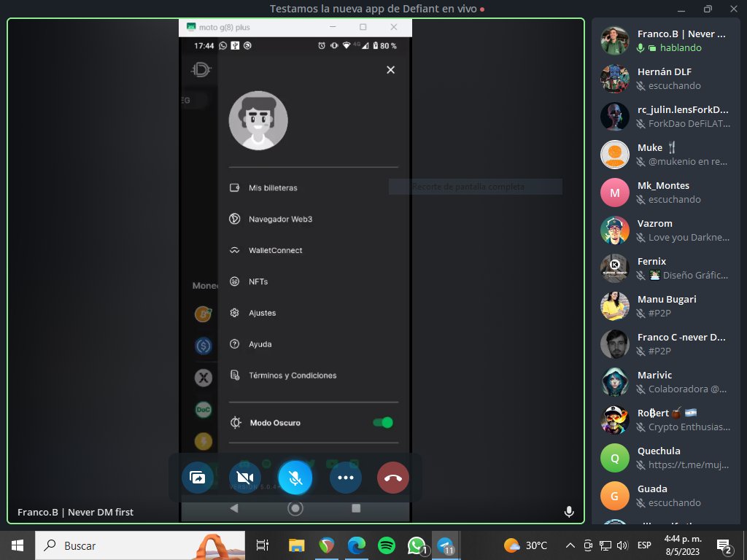Image resolution: width=747 pixels, height=560 pixels.
Task: Select participant Fernix
Action: tap(666, 268)
